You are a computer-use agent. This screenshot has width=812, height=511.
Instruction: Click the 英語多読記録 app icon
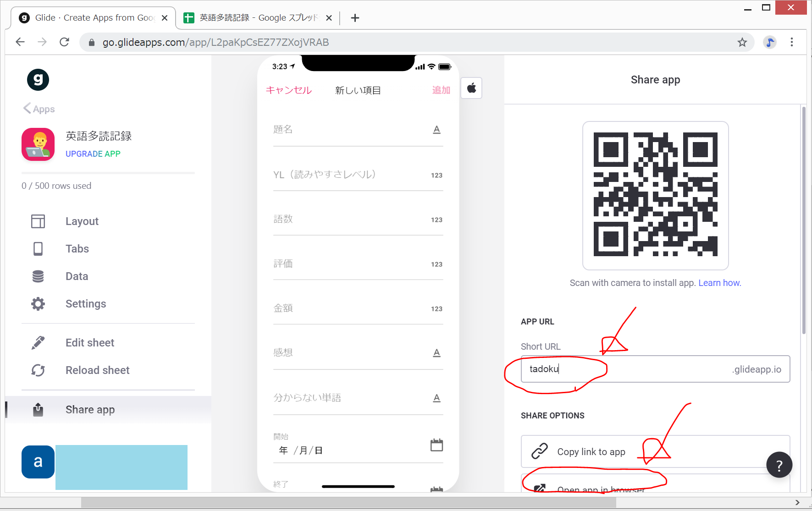[x=38, y=144]
